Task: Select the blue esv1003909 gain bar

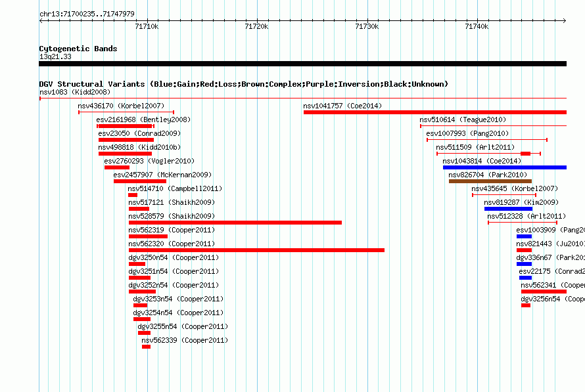Action: [x=524, y=236]
